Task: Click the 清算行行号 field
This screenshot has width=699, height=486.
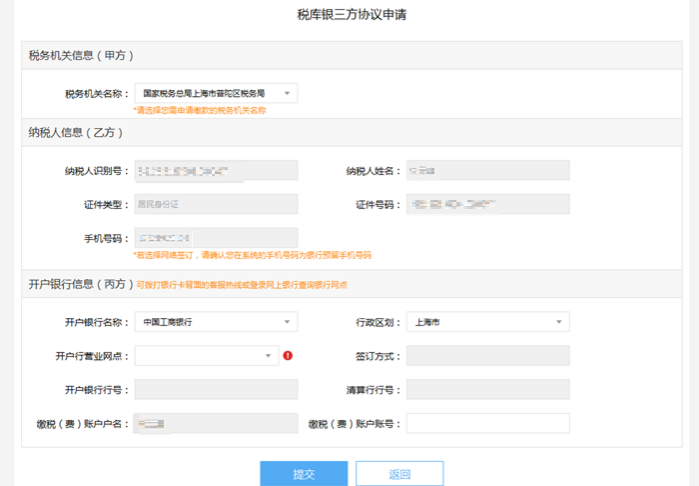Action: (x=488, y=389)
